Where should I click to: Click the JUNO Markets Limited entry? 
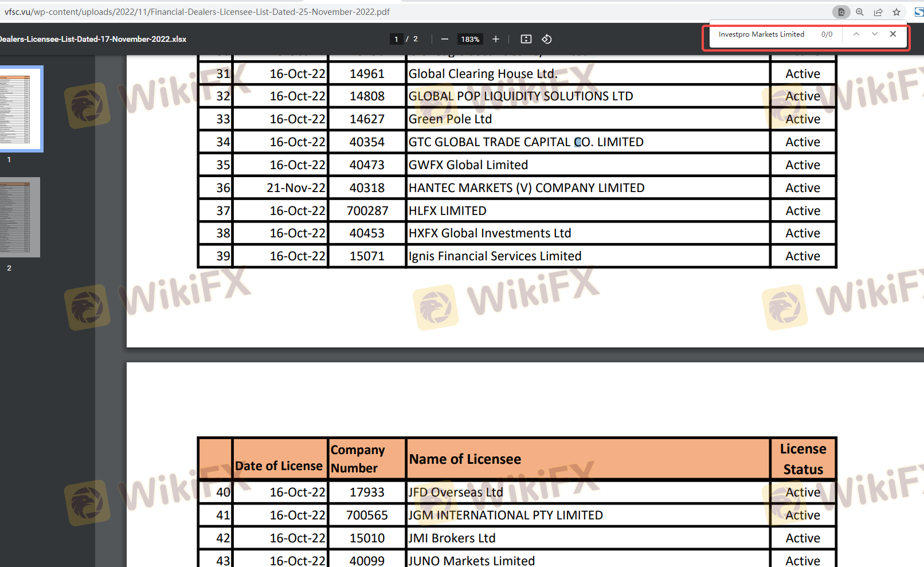coord(471,560)
